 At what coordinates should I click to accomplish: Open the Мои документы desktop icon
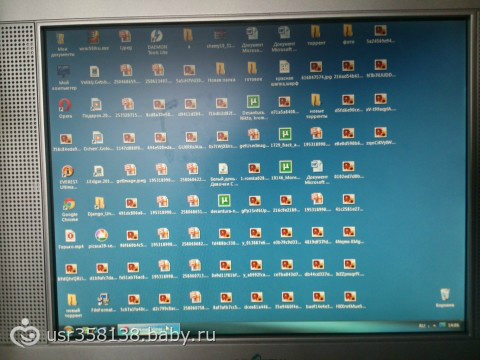(x=62, y=45)
